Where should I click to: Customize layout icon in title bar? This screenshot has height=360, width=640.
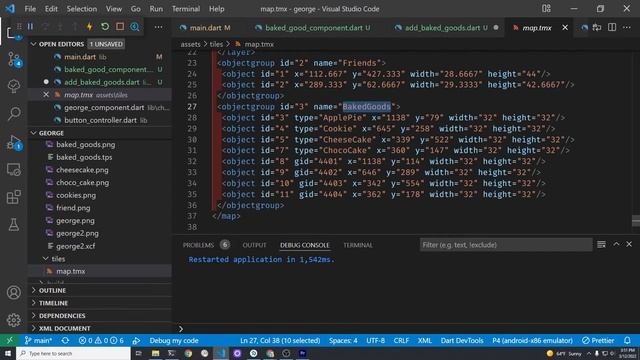point(546,9)
